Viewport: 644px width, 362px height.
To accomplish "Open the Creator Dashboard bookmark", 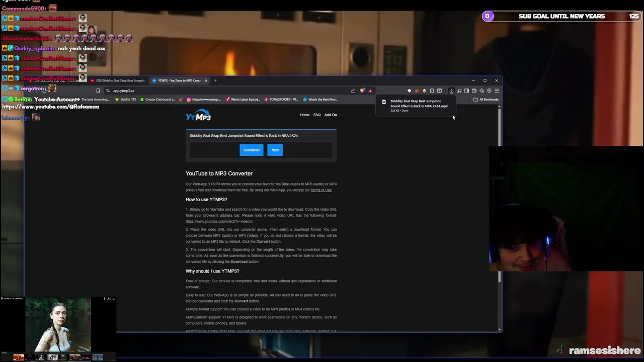I will point(157,100).
